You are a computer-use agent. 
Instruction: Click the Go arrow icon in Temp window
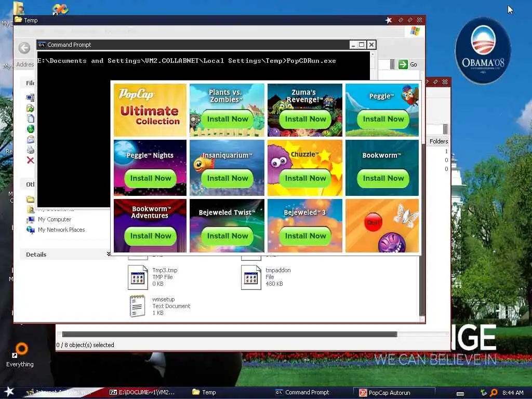403,64
